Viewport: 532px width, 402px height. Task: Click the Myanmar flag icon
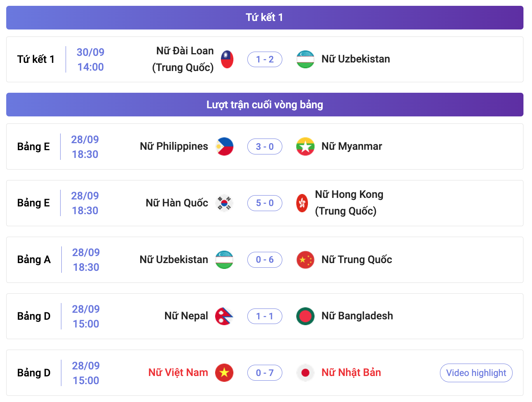click(305, 147)
